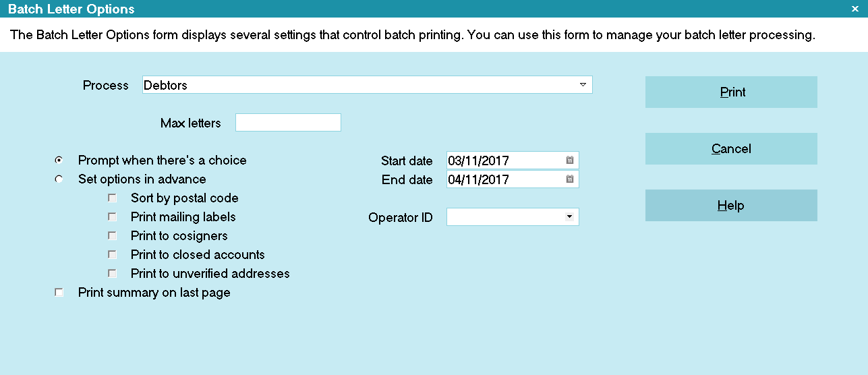Open Help for batch letters
Image resolution: width=868 pixels, height=375 pixels.
pyautogui.click(x=731, y=206)
